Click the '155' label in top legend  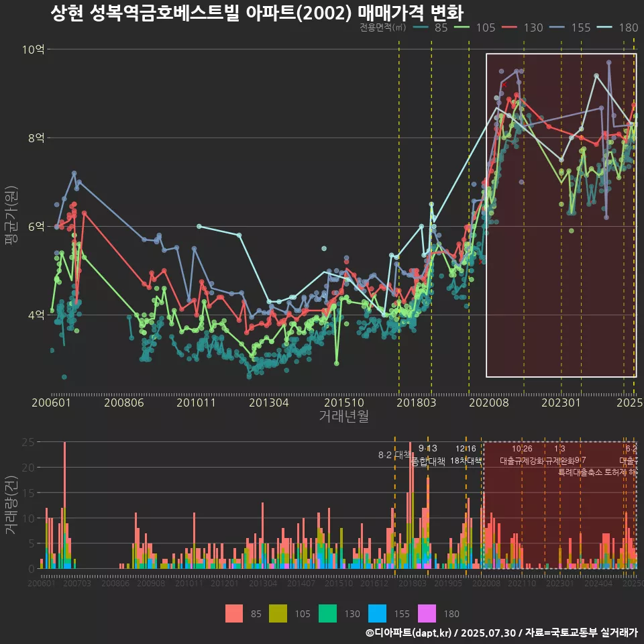click(x=581, y=28)
